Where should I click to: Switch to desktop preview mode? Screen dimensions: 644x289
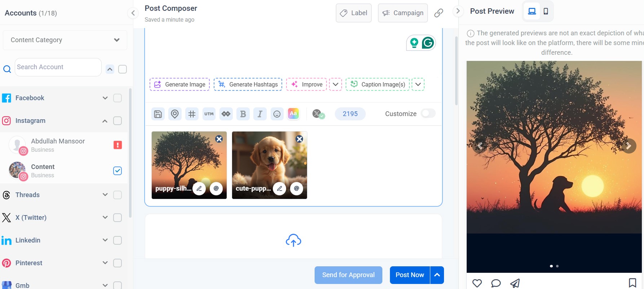coord(532,11)
